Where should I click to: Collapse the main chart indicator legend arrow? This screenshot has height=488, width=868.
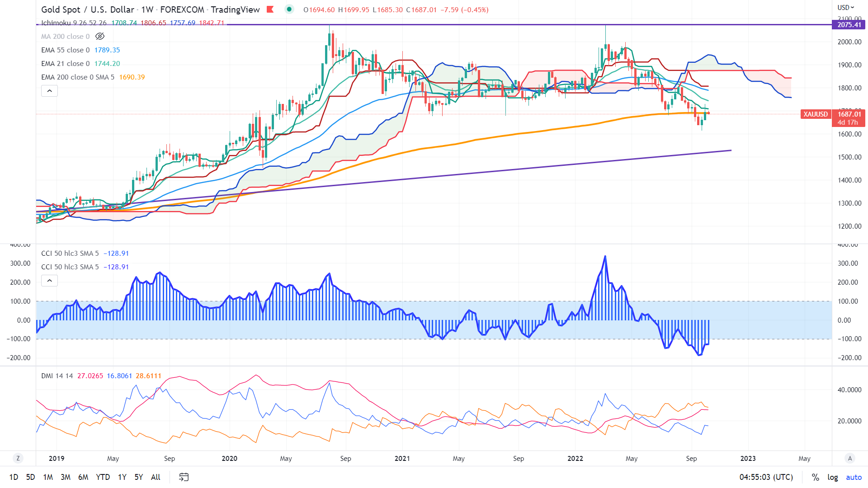point(50,91)
